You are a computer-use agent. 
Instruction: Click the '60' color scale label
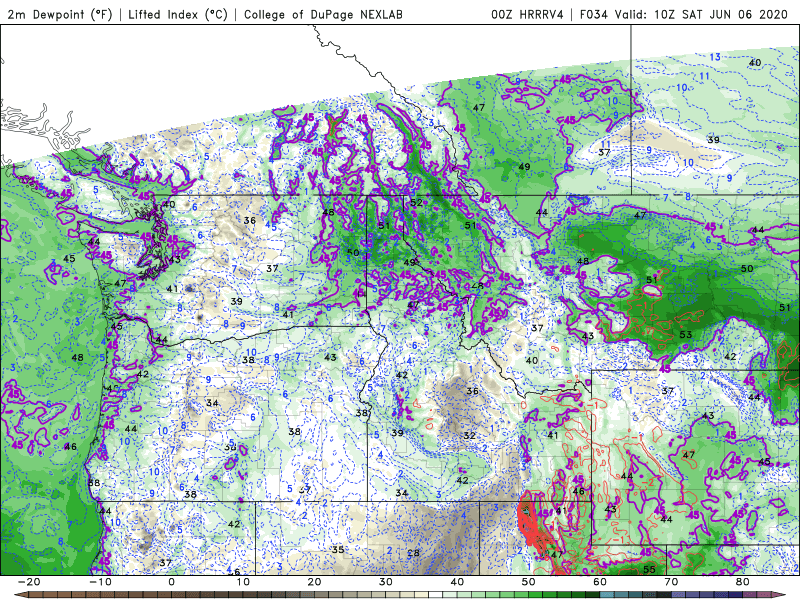coord(600,582)
